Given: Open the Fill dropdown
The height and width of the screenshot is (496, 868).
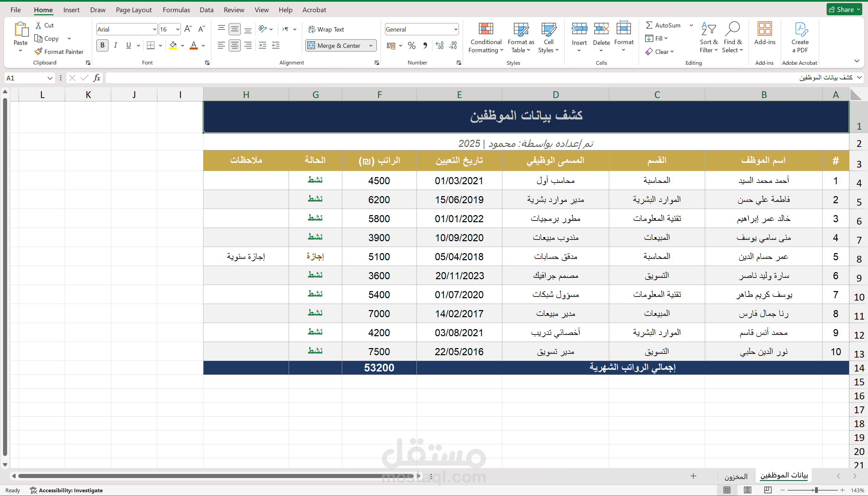Looking at the screenshot, I should tap(657, 38).
